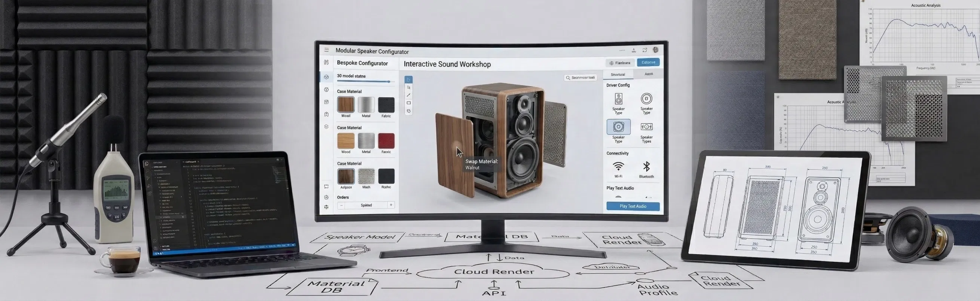Screen dimensions: 980x301
Task: Pick the red Fasxic swatch
Action: (x=386, y=141)
